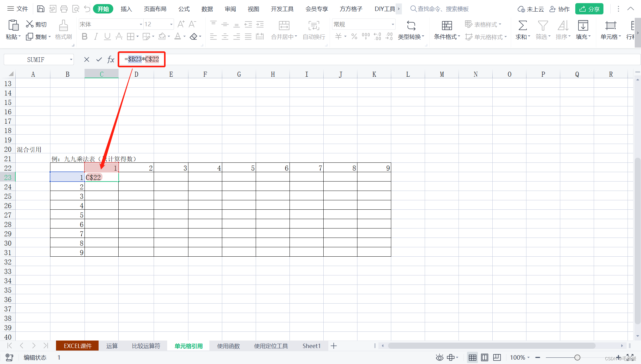Toggle Underline formatting
Image resolution: width=641 pixels, height=364 pixels.
pyautogui.click(x=107, y=37)
